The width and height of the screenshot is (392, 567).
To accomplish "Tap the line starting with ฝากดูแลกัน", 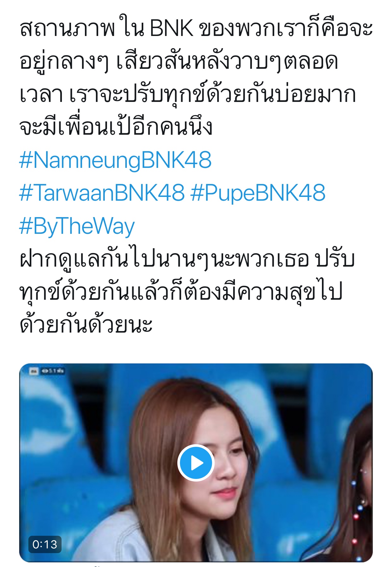I will 187,259.
